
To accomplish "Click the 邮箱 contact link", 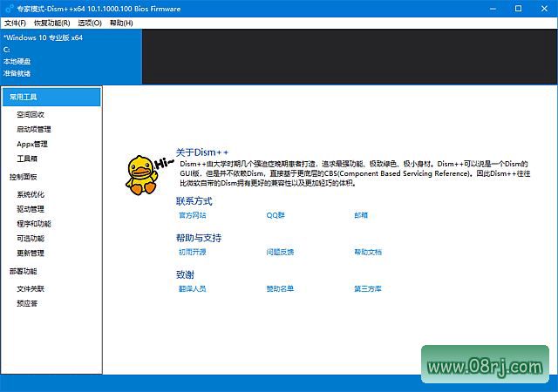I will coord(361,215).
